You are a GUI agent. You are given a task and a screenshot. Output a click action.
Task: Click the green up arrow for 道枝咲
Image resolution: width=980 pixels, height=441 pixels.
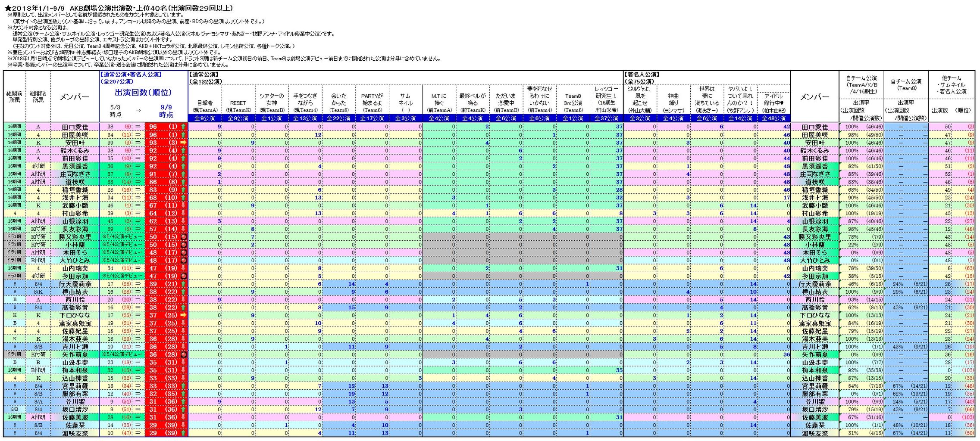(183, 182)
